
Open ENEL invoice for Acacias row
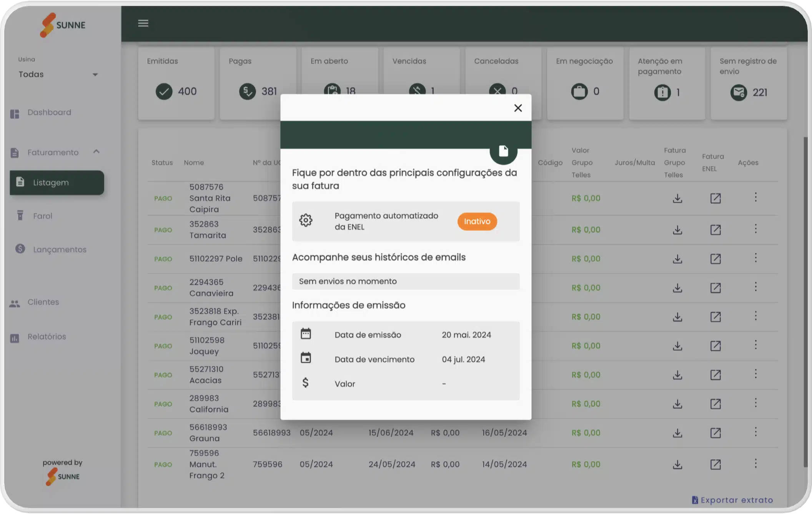click(x=715, y=375)
